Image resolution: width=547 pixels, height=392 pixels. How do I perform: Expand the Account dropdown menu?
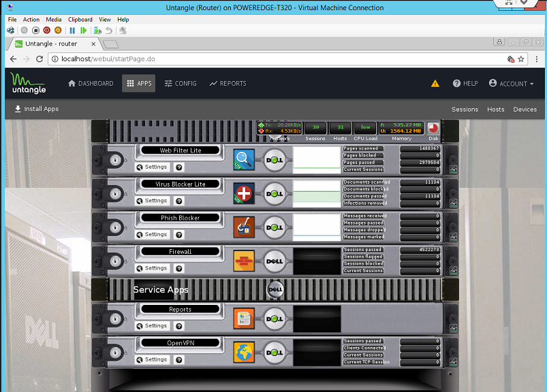coord(511,84)
